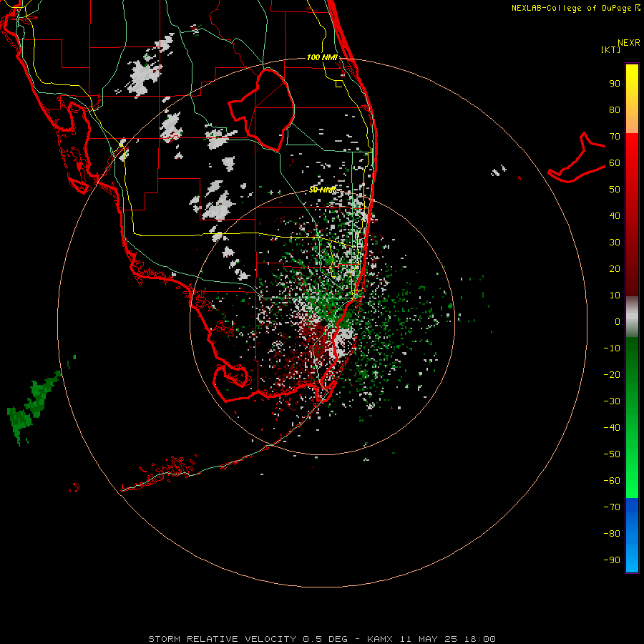Click the blue segment of color bar
This screenshot has width=644, height=644.
pos(632,535)
